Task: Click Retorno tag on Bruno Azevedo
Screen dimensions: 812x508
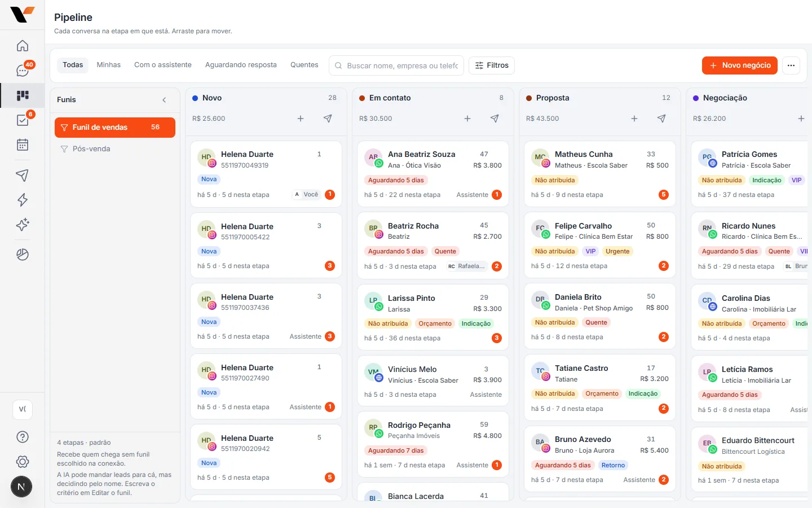Action: (x=613, y=465)
